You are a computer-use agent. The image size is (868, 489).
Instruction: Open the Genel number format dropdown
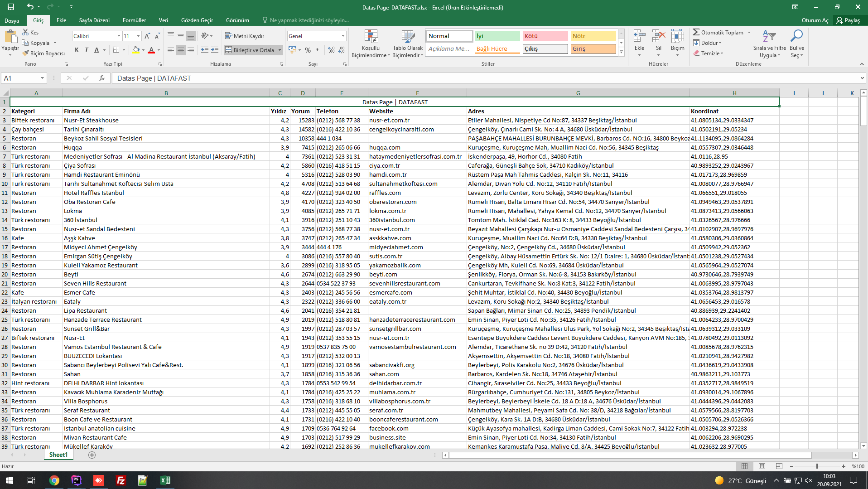click(343, 36)
